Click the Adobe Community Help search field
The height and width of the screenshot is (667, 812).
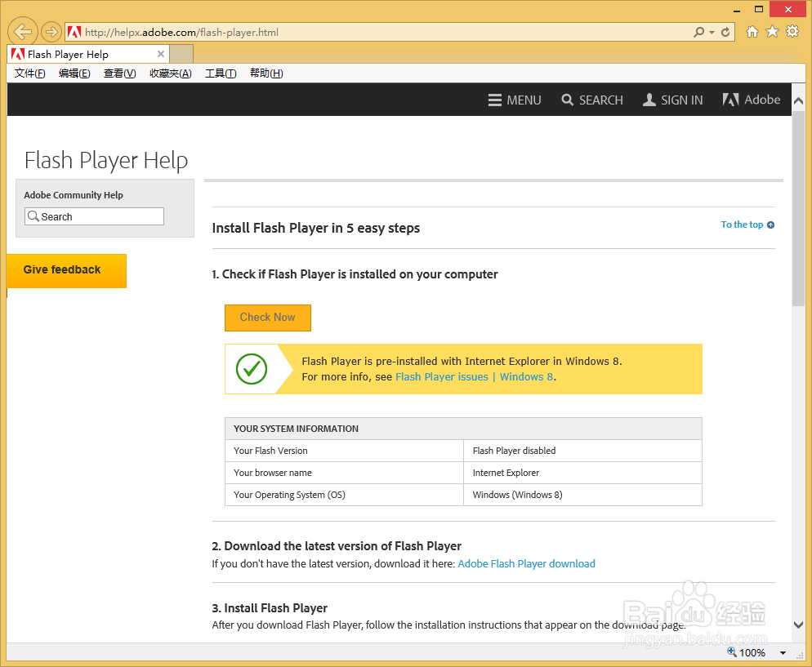coord(94,216)
